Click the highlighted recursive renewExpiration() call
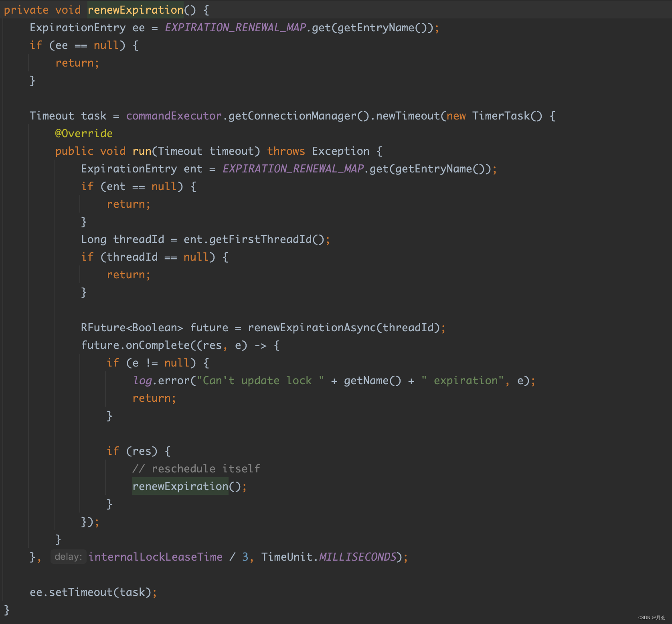 coord(180,486)
